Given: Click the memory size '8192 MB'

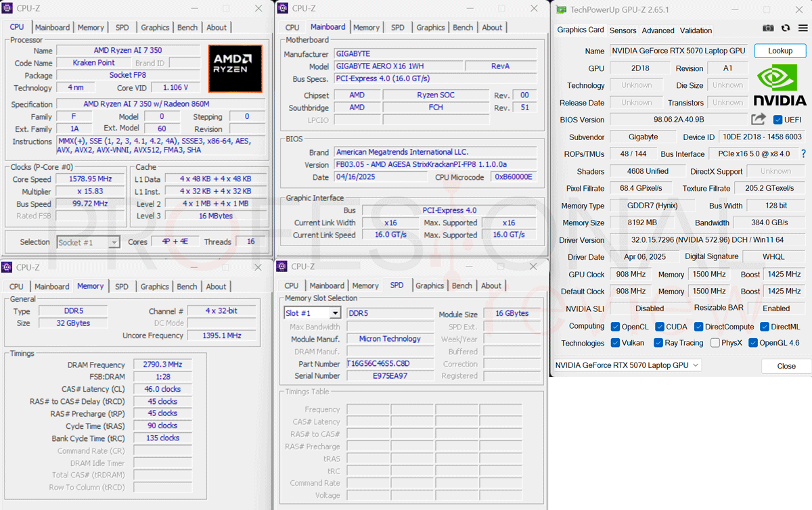Looking at the screenshot, I should click(x=644, y=223).
